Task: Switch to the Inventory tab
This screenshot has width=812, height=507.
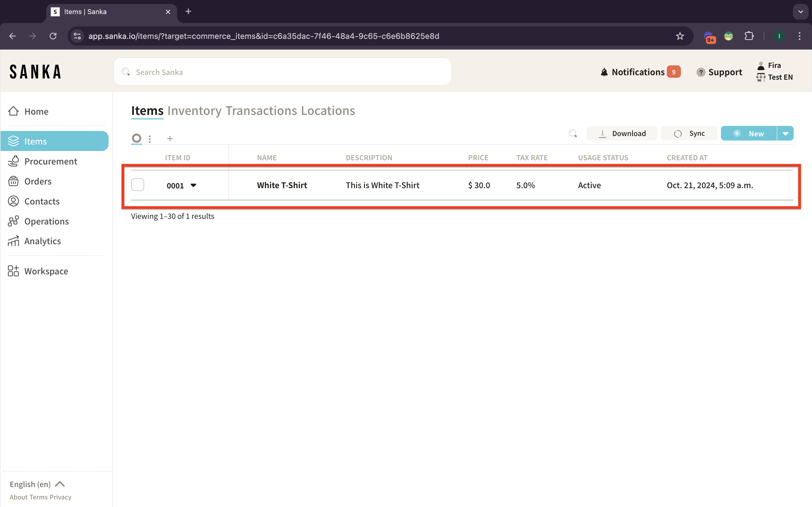Action: click(x=194, y=111)
